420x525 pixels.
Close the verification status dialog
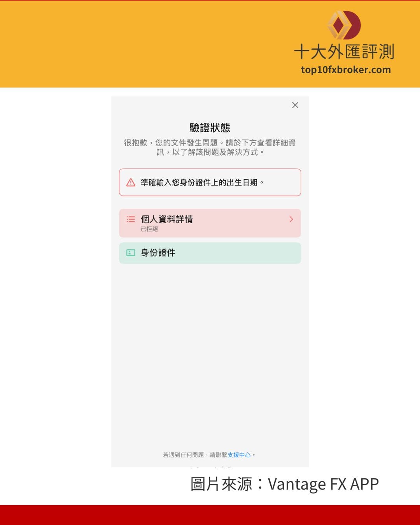(295, 105)
